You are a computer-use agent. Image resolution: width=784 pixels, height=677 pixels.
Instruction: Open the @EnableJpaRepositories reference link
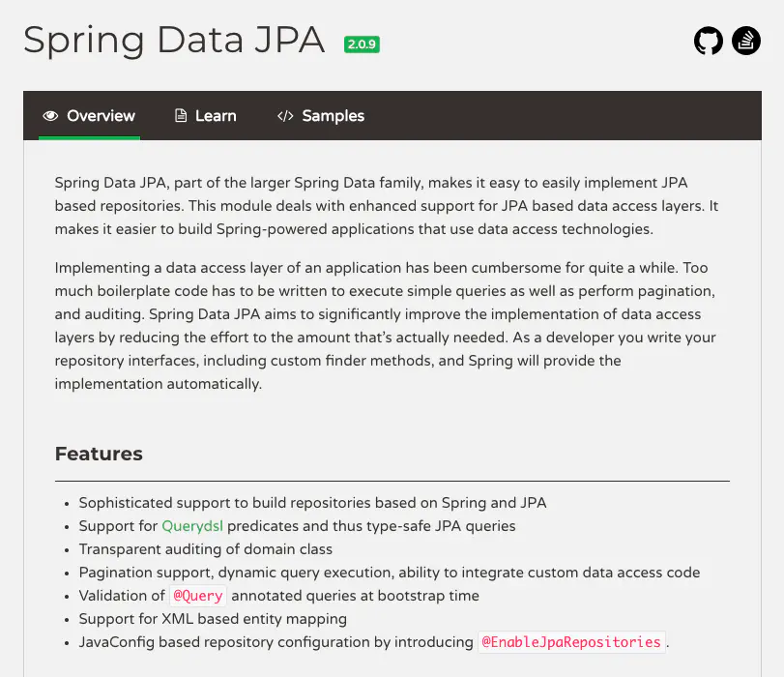[571, 642]
